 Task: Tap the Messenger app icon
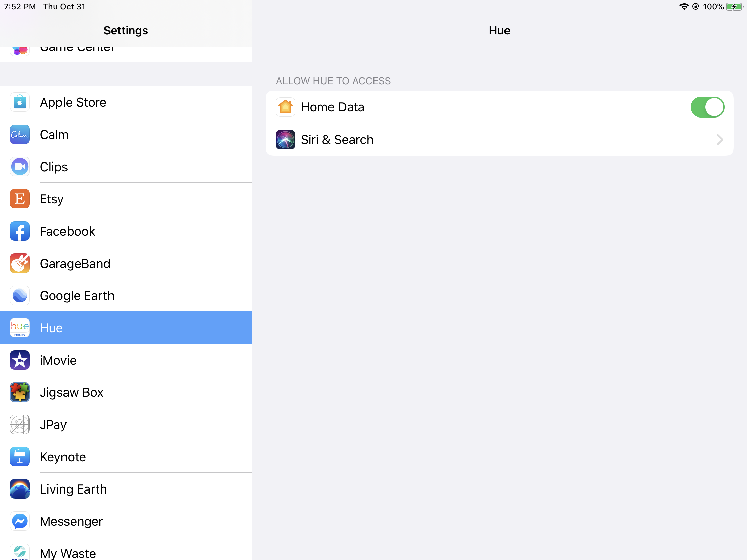19,521
